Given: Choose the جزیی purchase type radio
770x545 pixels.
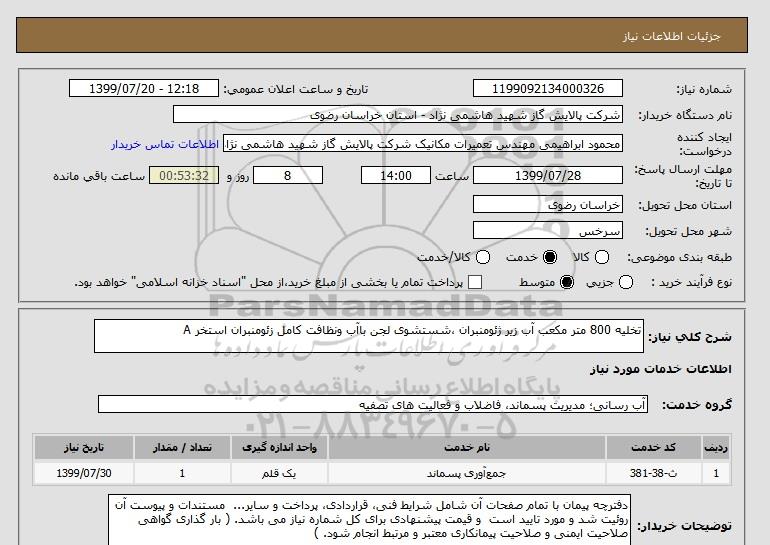Looking at the screenshot, I should (x=626, y=282).
